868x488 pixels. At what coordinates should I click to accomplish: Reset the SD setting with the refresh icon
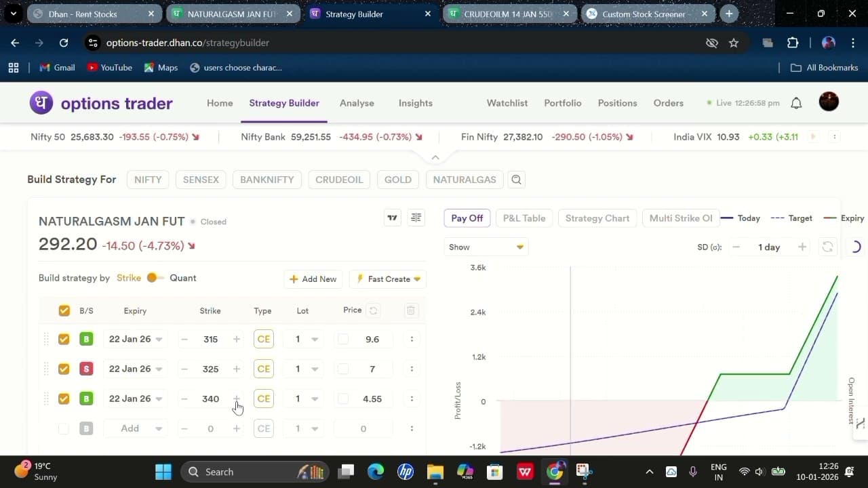click(x=827, y=247)
